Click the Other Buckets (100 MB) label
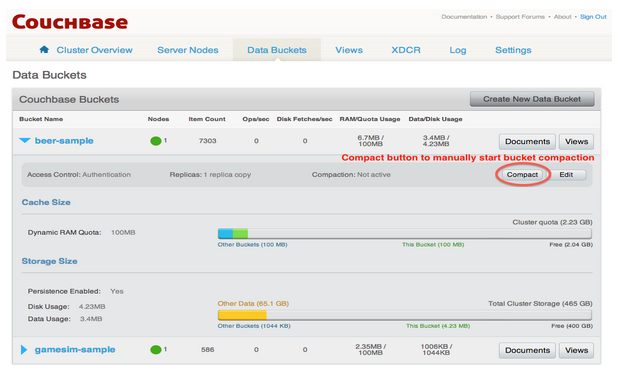This screenshot has width=618, height=371. coord(253,245)
